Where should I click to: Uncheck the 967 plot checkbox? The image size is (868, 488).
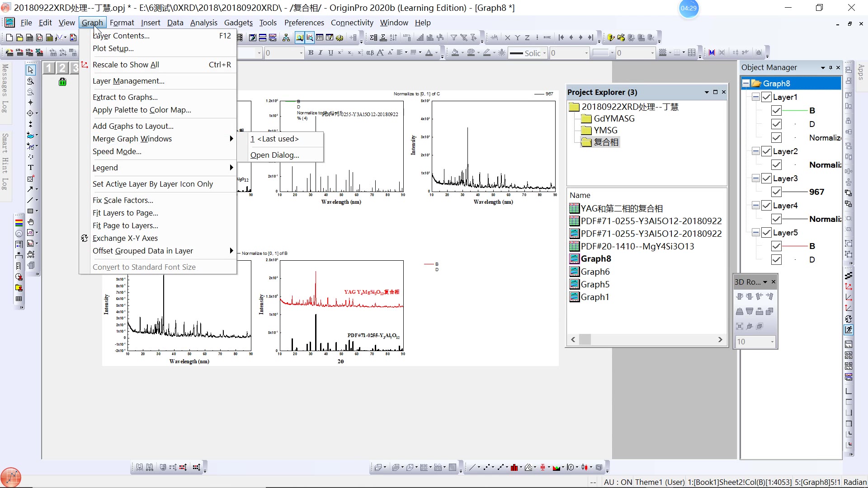pyautogui.click(x=776, y=192)
